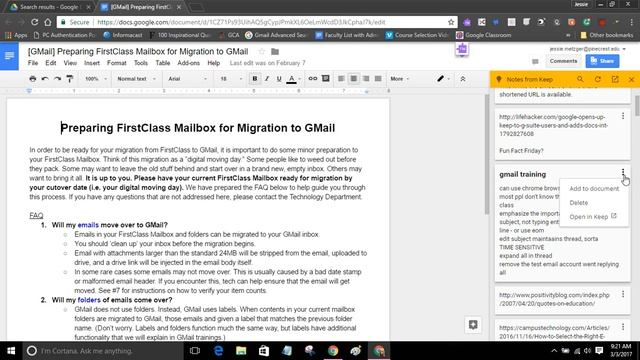The width and height of the screenshot is (640, 360).
Task: Open options for the lifehacker link note
Action: pyautogui.click(x=623, y=116)
